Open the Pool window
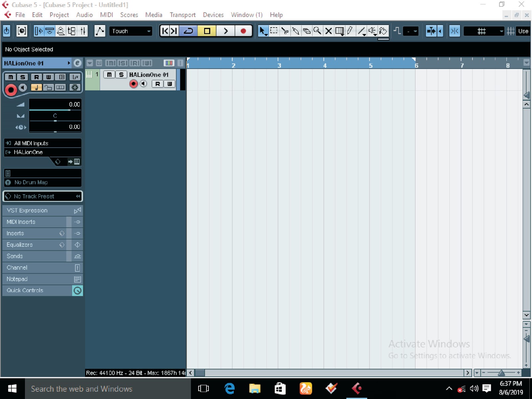 72,31
